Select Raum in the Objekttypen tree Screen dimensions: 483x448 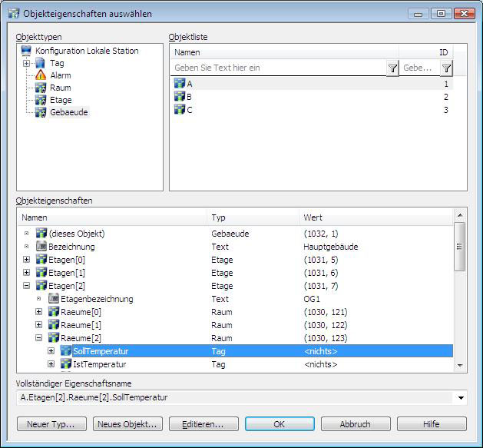[61, 88]
